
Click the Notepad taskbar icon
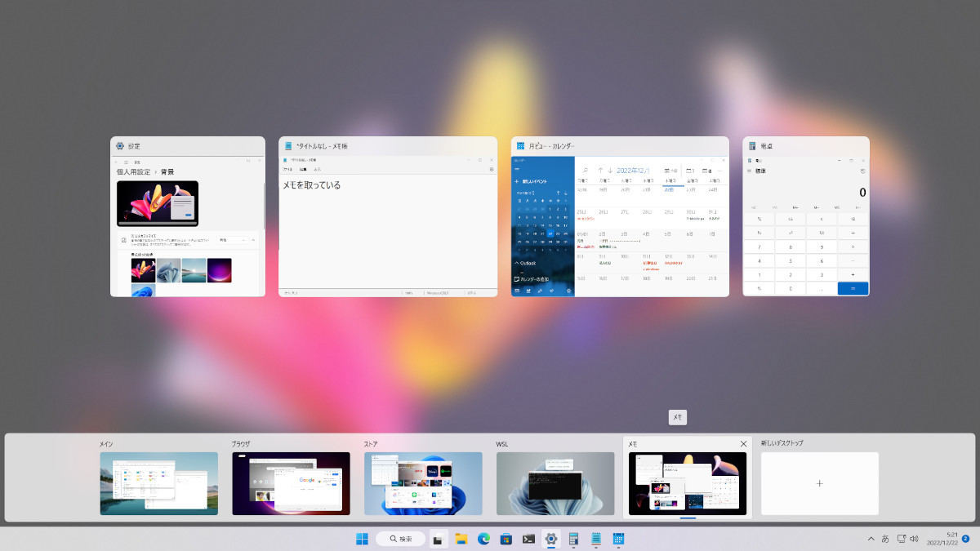pos(596,539)
